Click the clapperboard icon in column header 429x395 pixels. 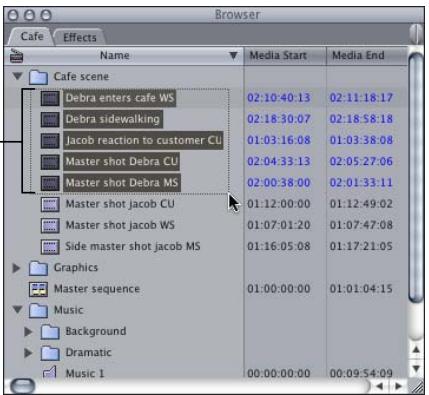click(x=16, y=55)
